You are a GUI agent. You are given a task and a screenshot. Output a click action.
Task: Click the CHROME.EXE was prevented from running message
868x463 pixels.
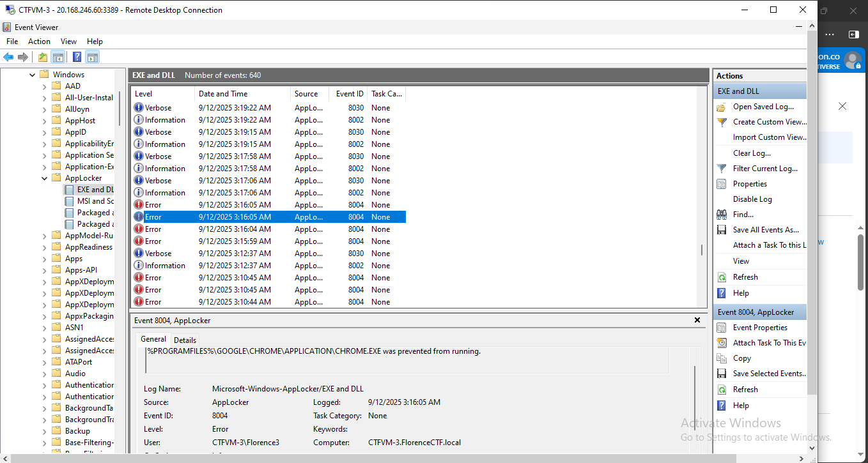click(x=314, y=351)
